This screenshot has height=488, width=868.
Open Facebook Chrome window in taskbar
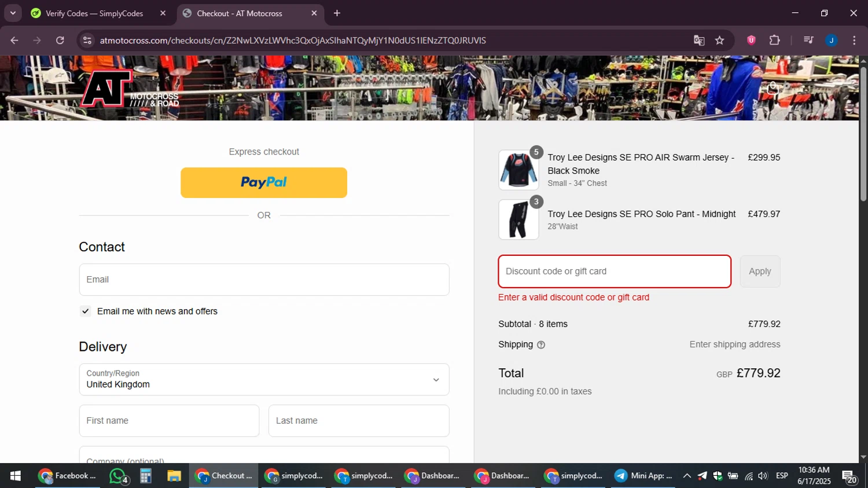[68, 476]
